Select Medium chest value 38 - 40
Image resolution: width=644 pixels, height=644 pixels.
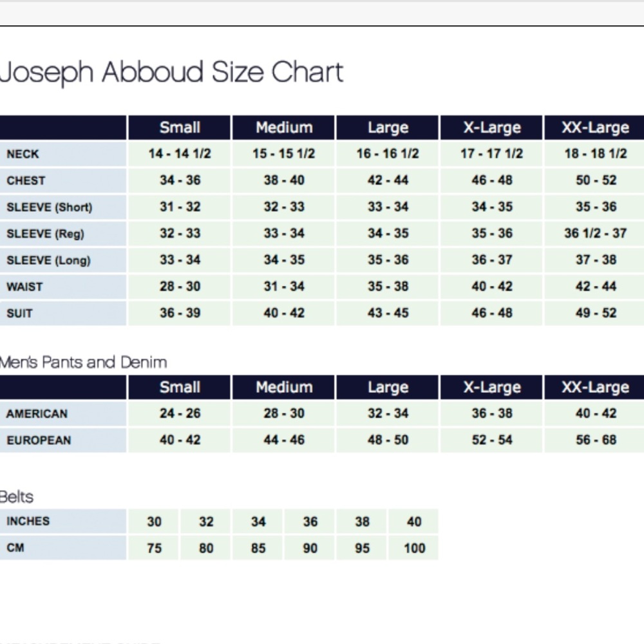pyautogui.click(x=284, y=180)
